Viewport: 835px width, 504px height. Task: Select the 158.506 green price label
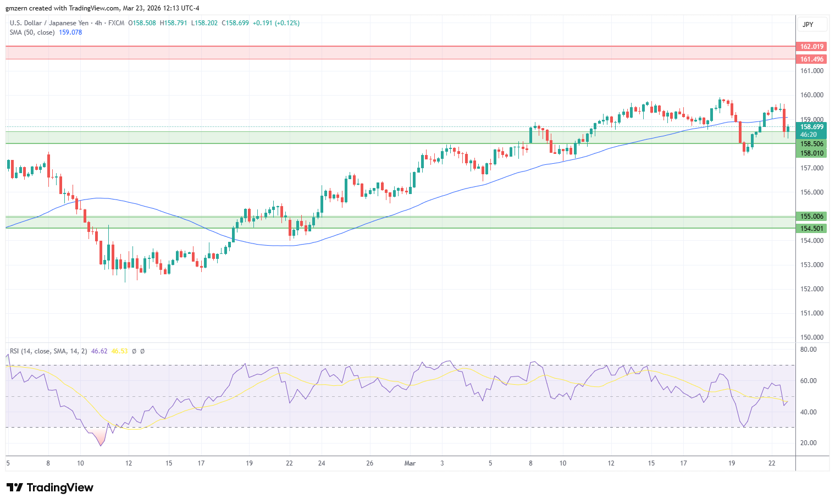pyautogui.click(x=811, y=144)
